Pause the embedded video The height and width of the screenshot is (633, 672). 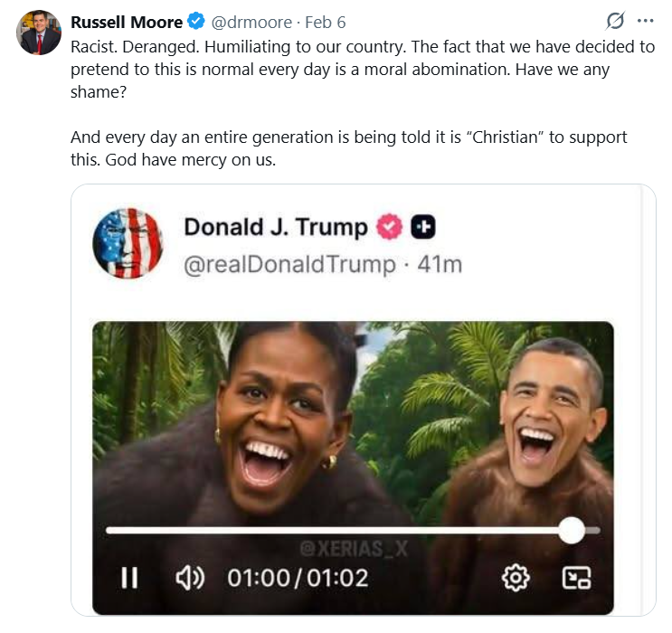pos(129,578)
